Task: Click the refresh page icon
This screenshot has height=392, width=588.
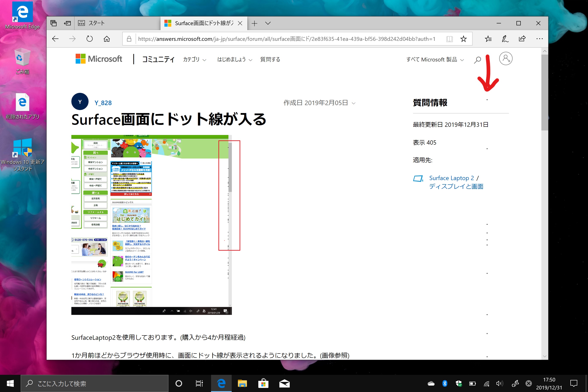Action: pyautogui.click(x=89, y=39)
